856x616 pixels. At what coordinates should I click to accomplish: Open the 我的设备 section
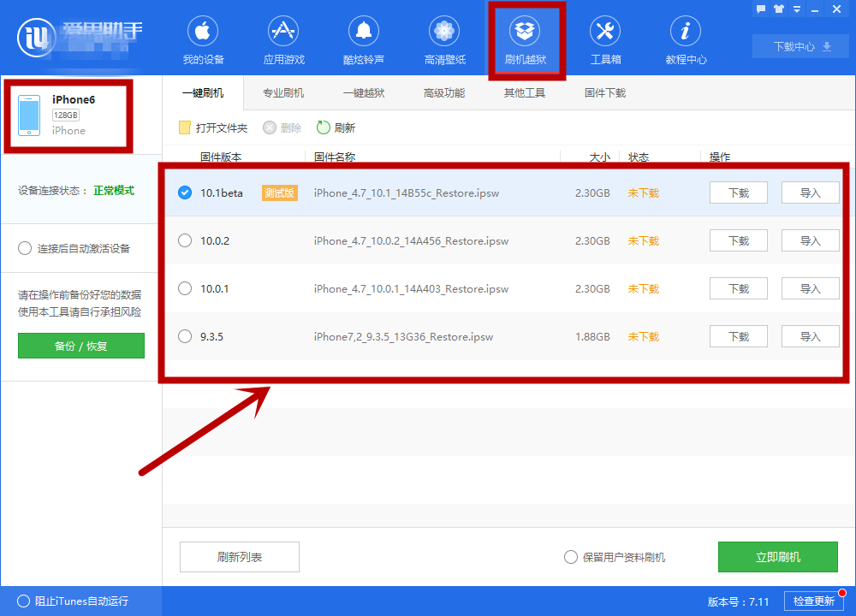203,40
